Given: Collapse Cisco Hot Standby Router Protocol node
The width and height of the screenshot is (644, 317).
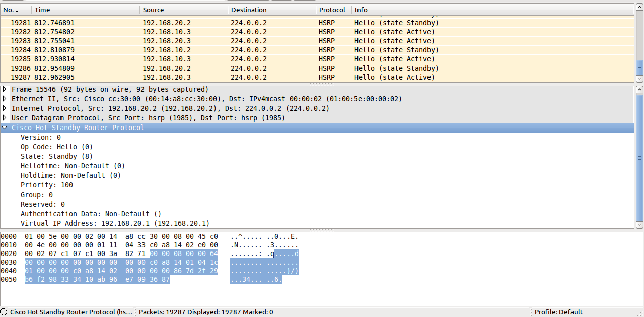Looking at the screenshot, I should (x=5, y=128).
